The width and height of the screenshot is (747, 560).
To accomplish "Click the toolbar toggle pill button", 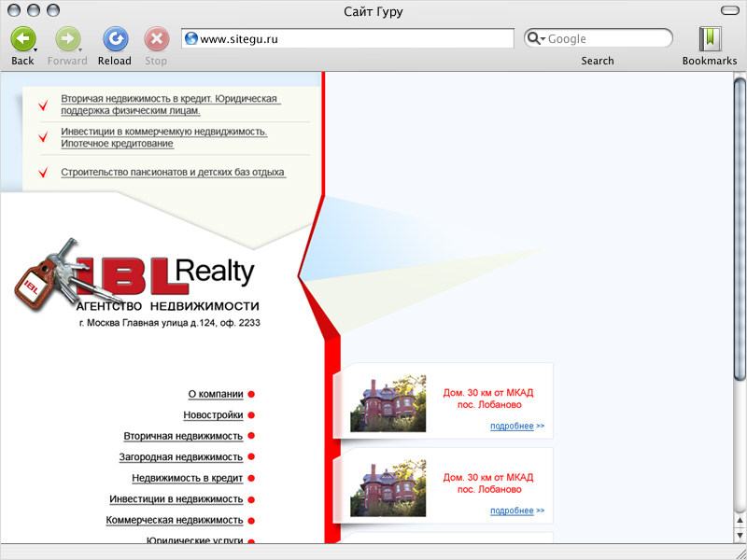I will pyautogui.click(x=729, y=10).
